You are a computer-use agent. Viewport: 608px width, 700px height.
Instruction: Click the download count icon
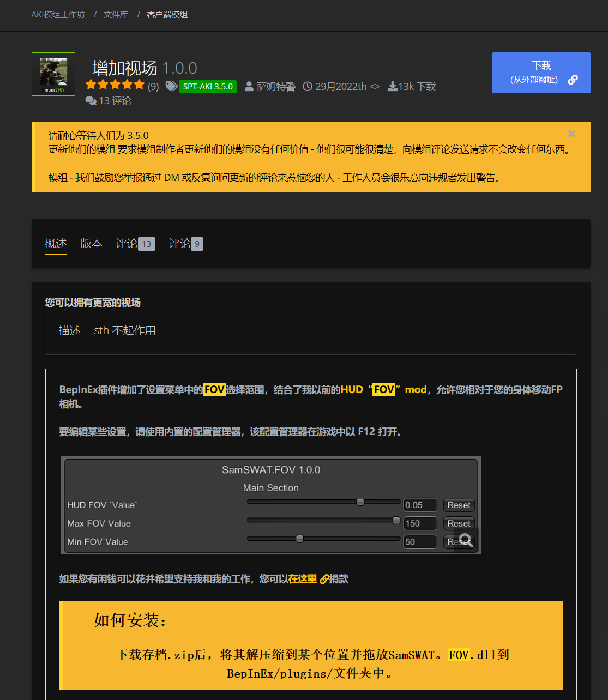pyautogui.click(x=392, y=87)
